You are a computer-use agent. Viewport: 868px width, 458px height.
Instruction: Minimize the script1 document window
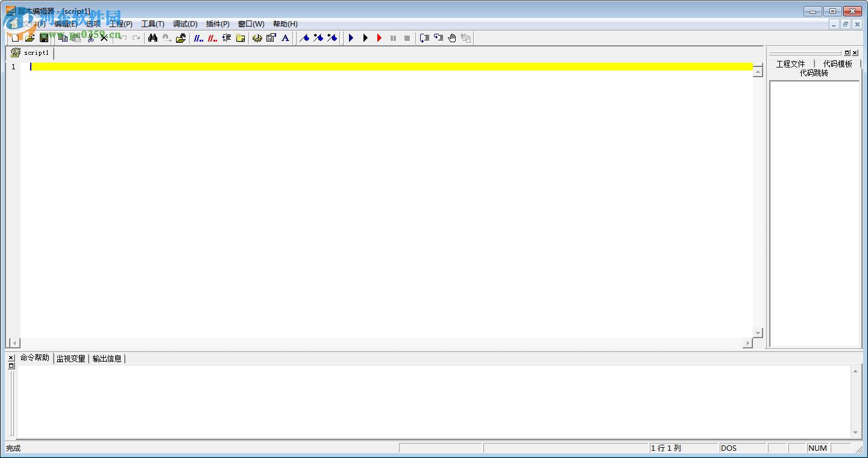tap(834, 25)
